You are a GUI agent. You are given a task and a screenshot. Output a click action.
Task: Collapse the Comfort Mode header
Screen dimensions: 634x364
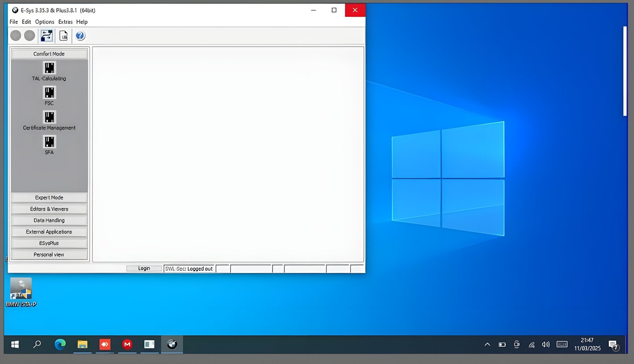coord(49,54)
